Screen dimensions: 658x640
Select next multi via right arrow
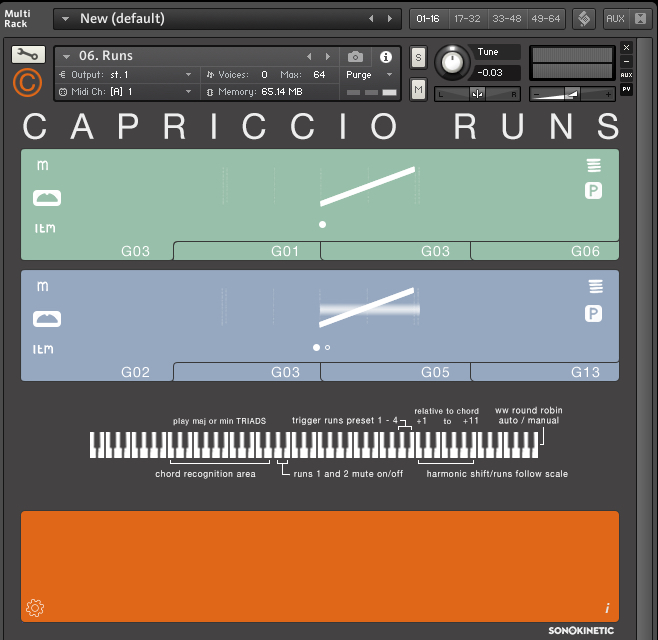(x=390, y=18)
